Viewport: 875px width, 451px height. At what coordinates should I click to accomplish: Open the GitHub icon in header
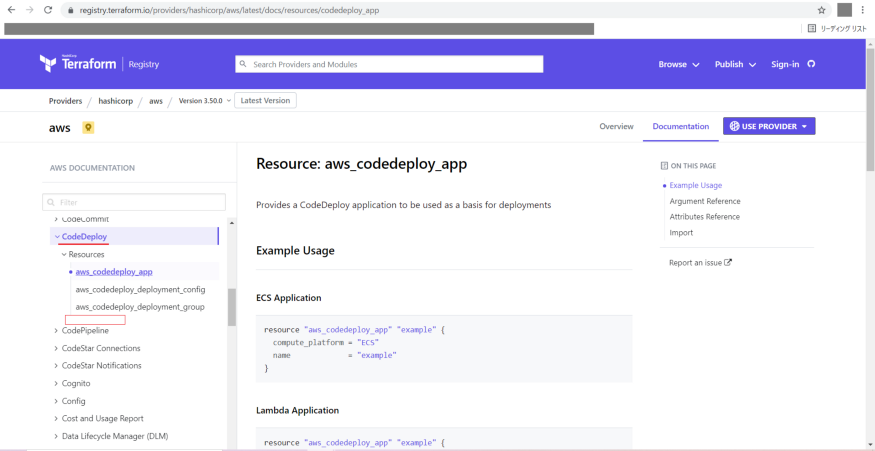[811, 64]
